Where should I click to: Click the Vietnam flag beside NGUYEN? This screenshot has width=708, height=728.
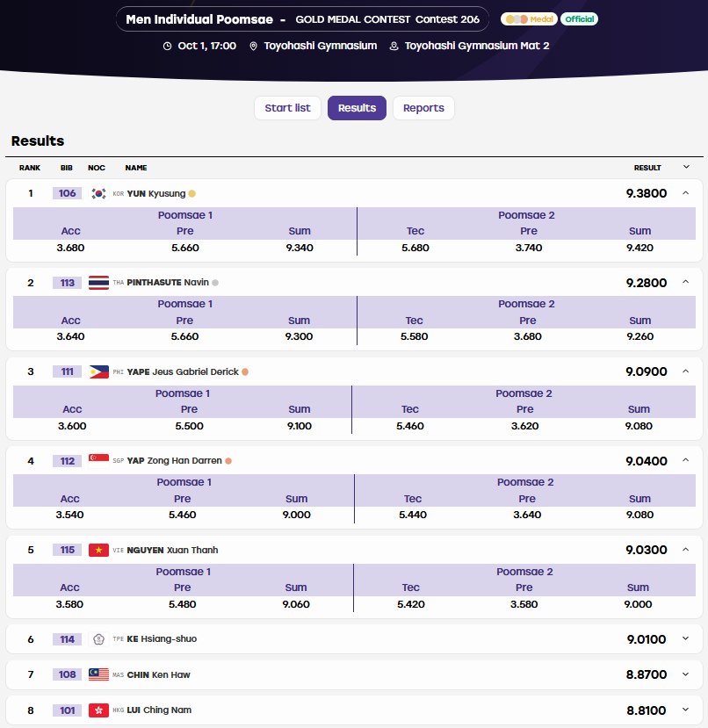98,551
